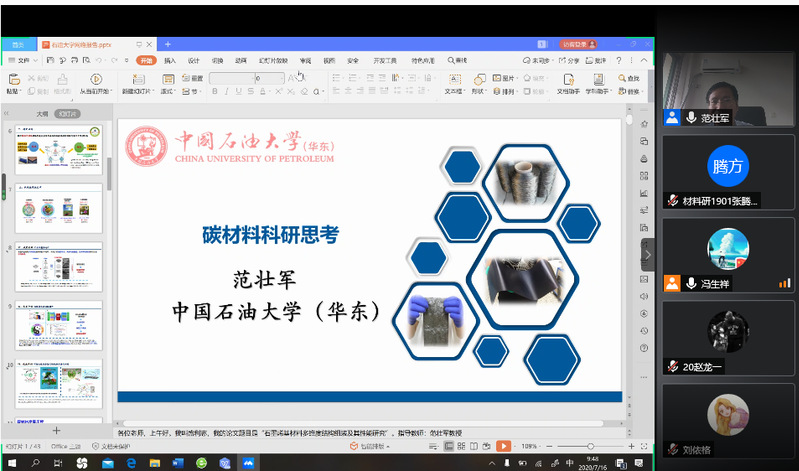Screen dimensions: 799x471
Task: Toggle bold formatting button
Action: tap(215, 91)
